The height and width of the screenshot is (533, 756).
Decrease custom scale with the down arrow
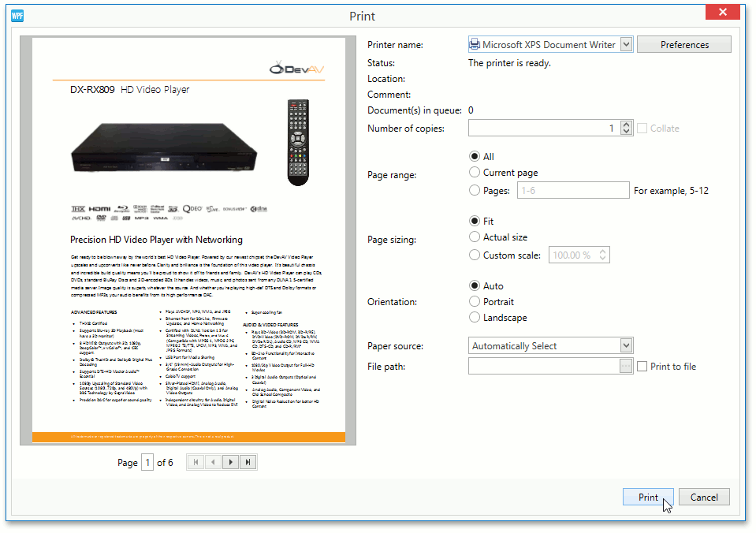click(x=603, y=258)
